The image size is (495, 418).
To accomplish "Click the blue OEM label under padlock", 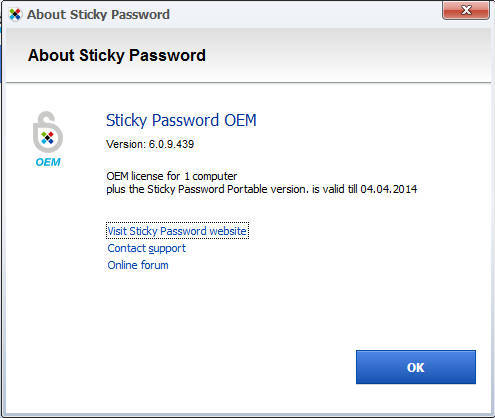I will tap(48, 162).
